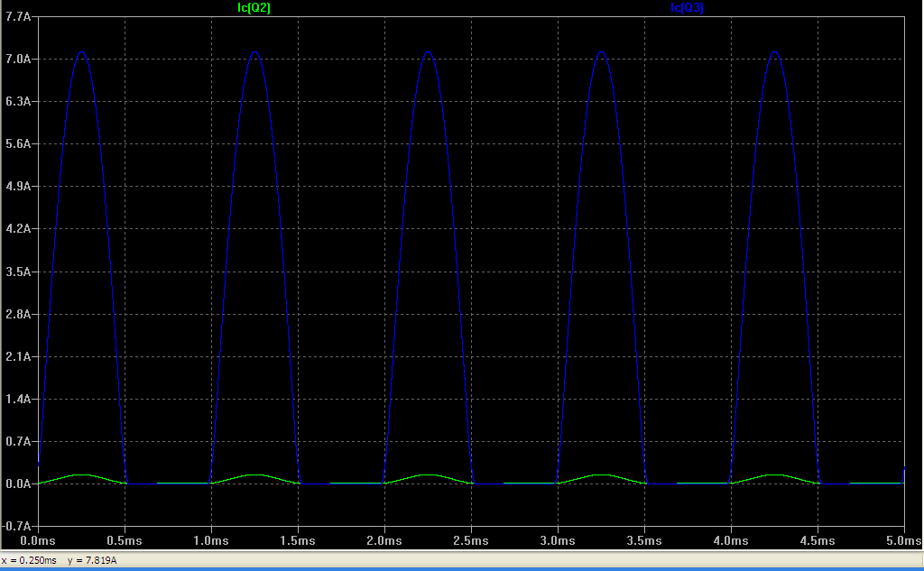Click the x = 0.250ms status readout
The height and width of the screenshot is (571, 924).
(30, 560)
